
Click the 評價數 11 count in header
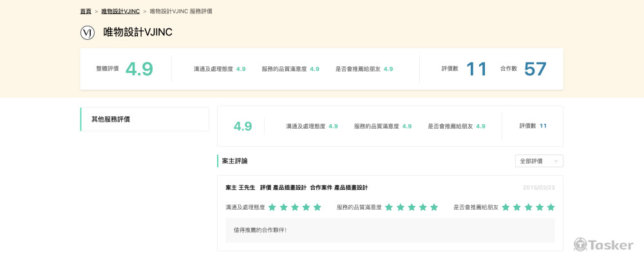click(x=477, y=69)
